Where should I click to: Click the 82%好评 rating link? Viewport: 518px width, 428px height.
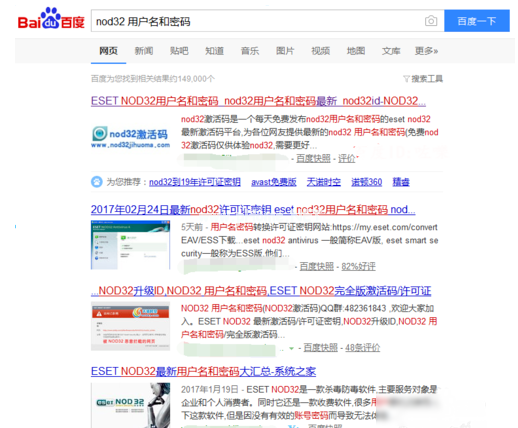click(358, 266)
